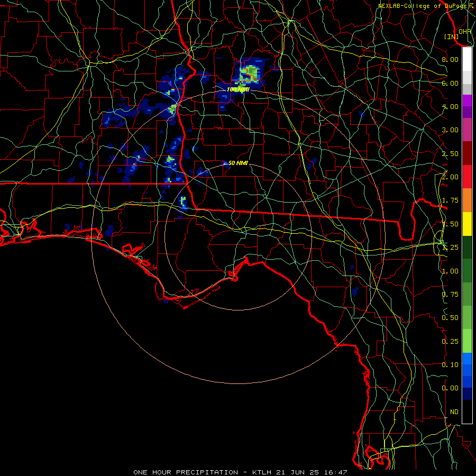Click the 1.00 legend value
The height and width of the screenshot is (476, 476).
pos(450,271)
